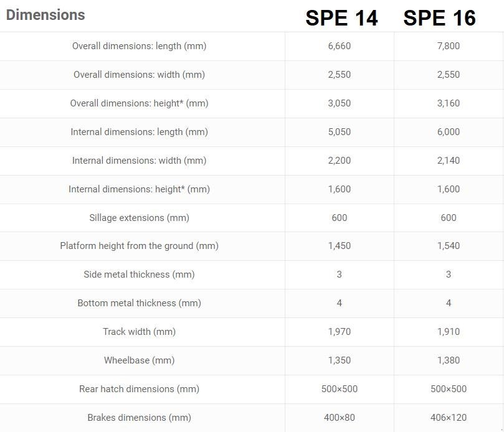The width and height of the screenshot is (504, 432).
Task: Click the Platform height from the ground label
Action: (139, 246)
